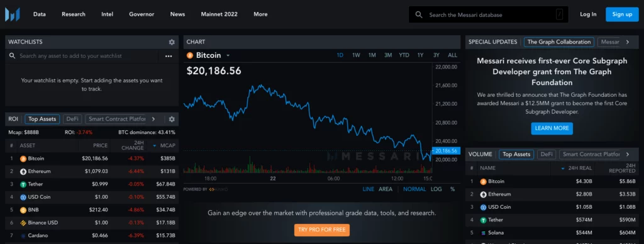Screen dimensions: 644x244
Task: Click the Messari logo icon
Action: pyautogui.click(x=13, y=14)
